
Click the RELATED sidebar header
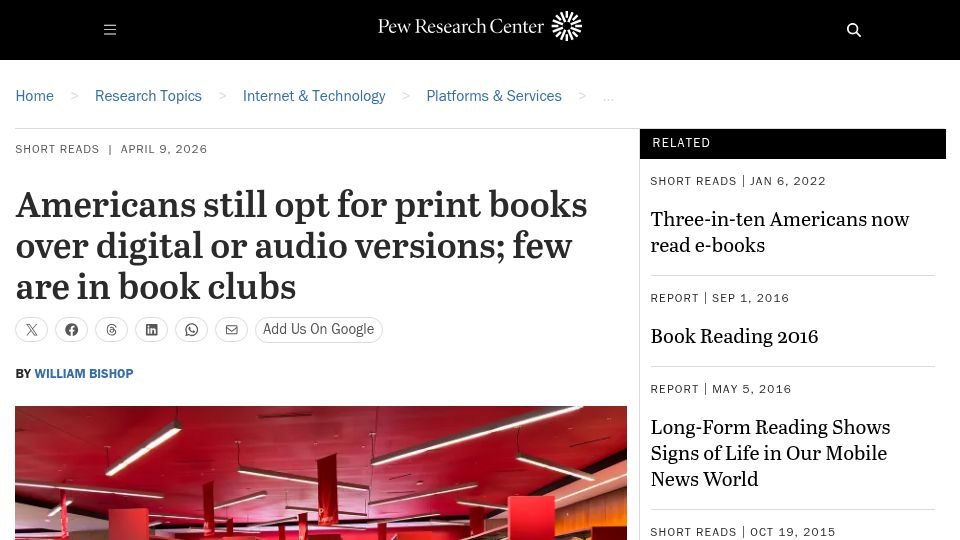click(792, 143)
